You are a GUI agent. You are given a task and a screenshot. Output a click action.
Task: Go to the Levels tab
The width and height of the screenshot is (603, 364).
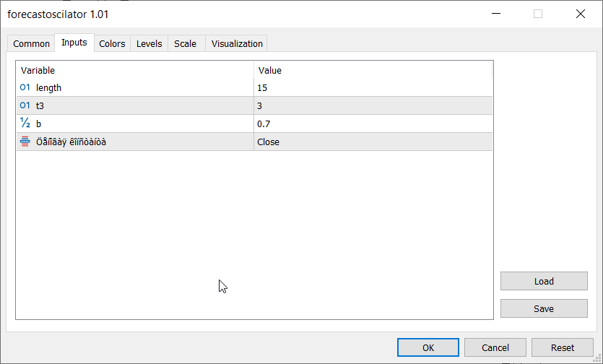tap(149, 44)
